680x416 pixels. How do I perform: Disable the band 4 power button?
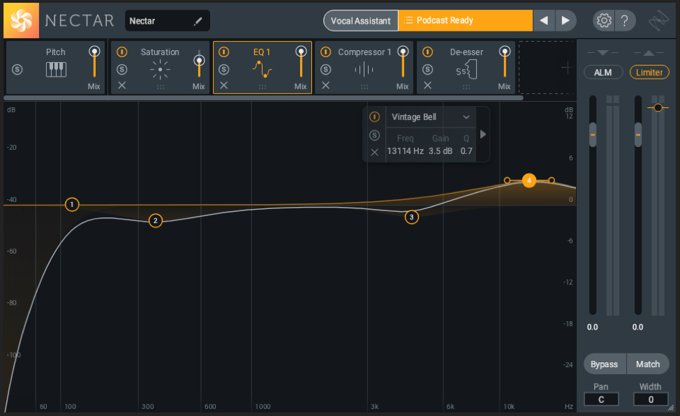[374, 117]
